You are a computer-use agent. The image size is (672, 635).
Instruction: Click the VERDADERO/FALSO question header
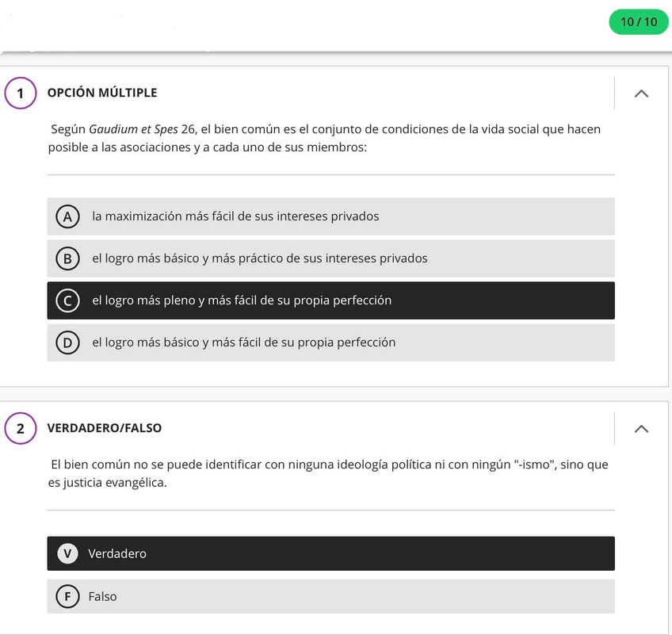click(105, 428)
